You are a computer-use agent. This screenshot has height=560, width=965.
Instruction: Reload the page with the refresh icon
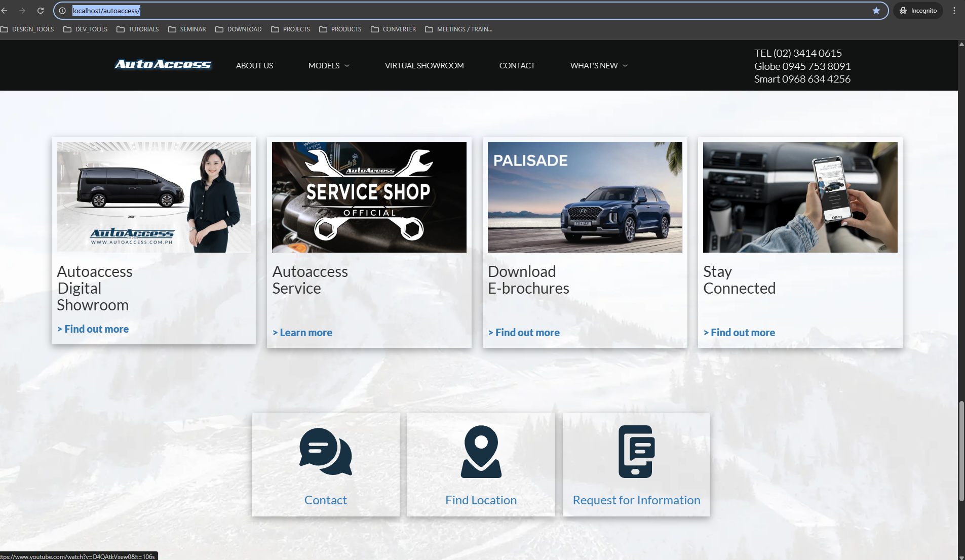[41, 11]
